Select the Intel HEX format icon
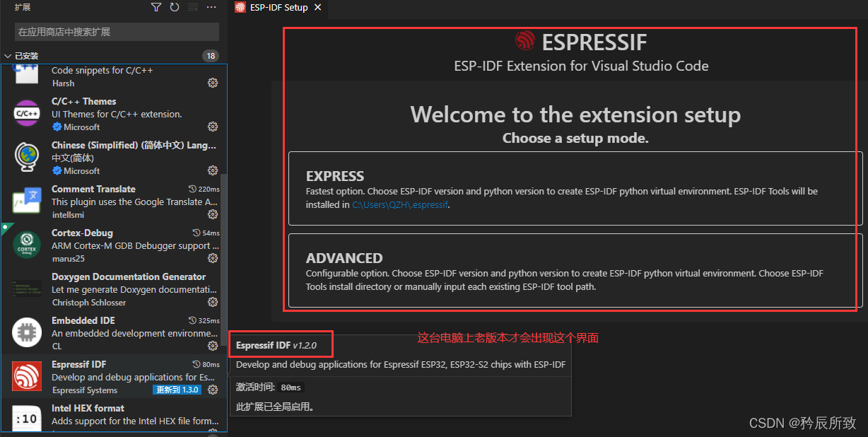The width and height of the screenshot is (868, 437). click(27, 419)
